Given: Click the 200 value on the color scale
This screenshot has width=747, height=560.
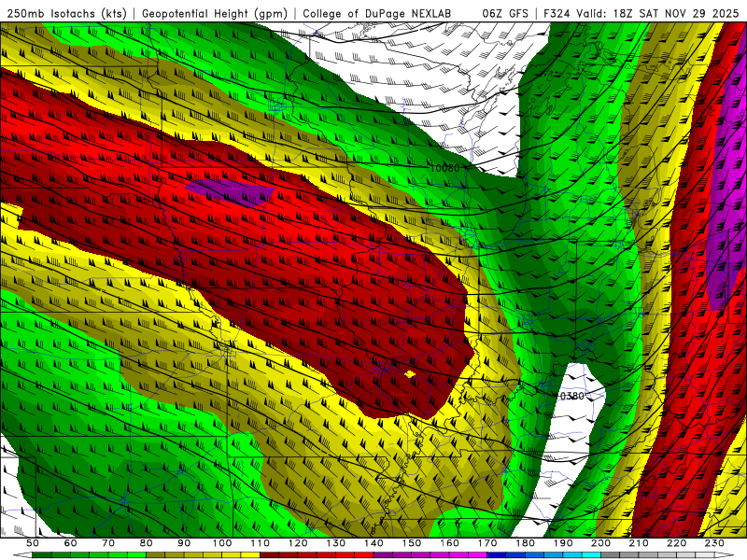Looking at the screenshot, I should pos(601,543).
